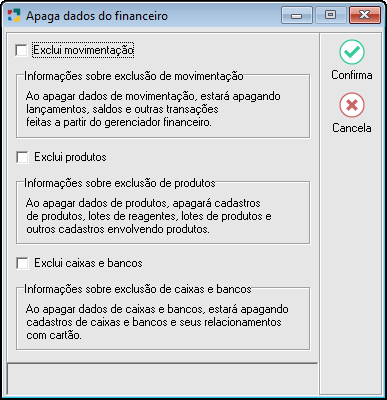
Task: Maximize the dialog window
Action: [330, 15]
